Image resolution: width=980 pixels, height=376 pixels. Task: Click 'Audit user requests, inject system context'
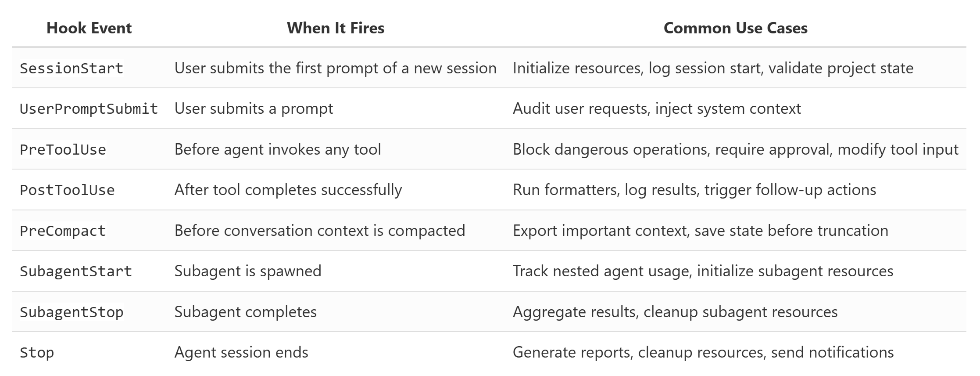657,108
